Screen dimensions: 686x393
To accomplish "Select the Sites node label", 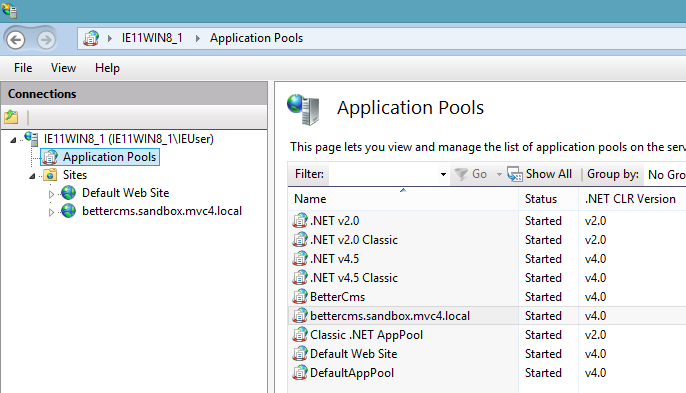I will (x=75, y=175).
